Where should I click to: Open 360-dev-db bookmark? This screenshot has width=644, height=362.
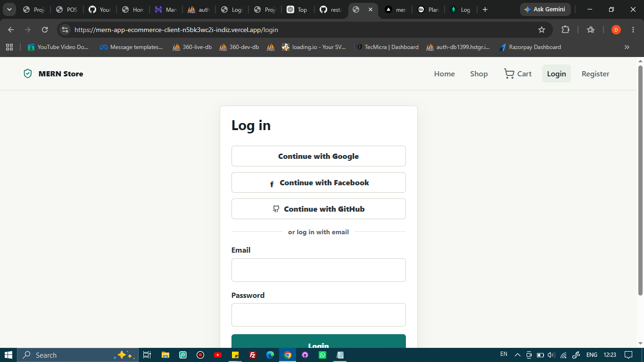(x=239, y=47)
